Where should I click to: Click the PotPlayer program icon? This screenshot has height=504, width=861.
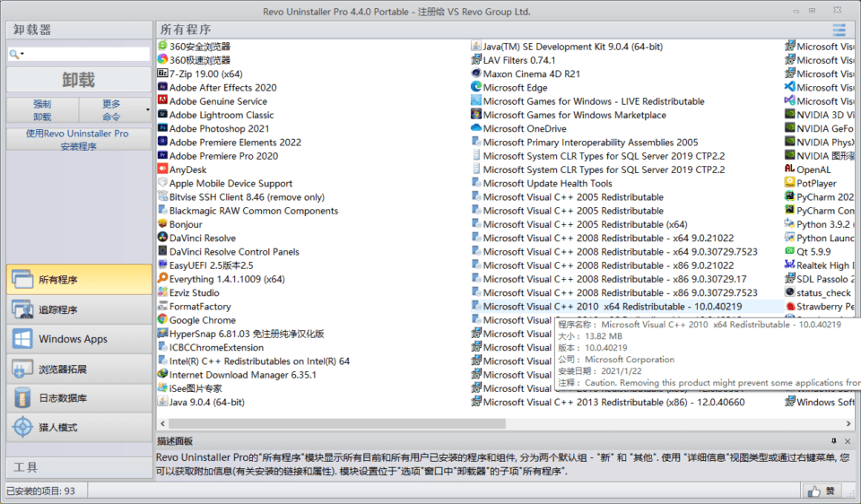point(789,183)
